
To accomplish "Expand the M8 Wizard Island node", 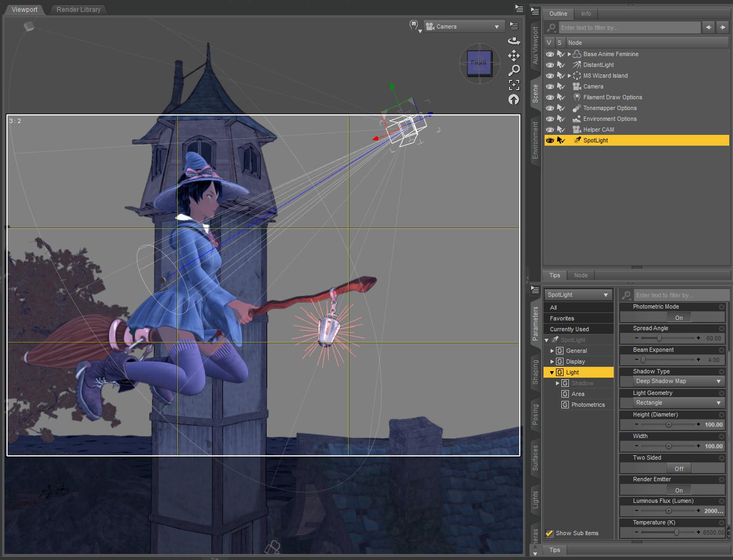I will [569, 76].
